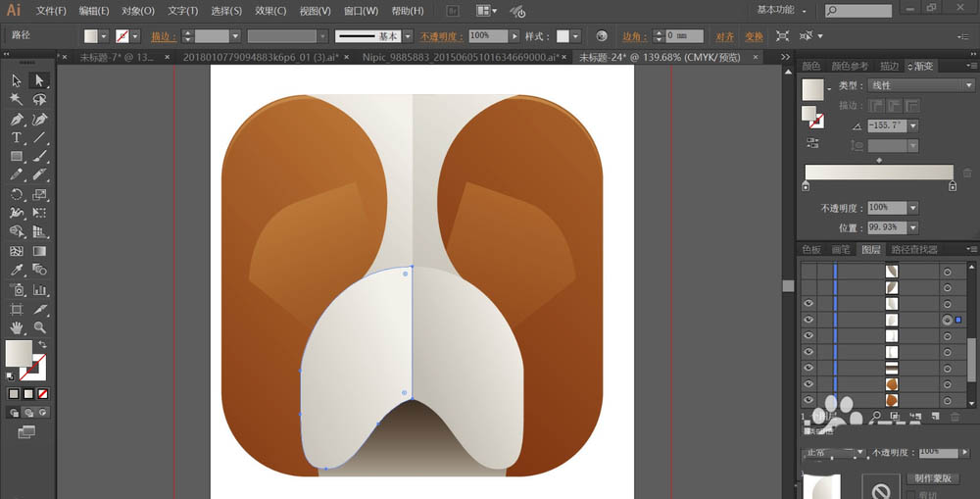980x499 pixels.
Task: Select the Scale tool
Action: [x=39, y=194]
